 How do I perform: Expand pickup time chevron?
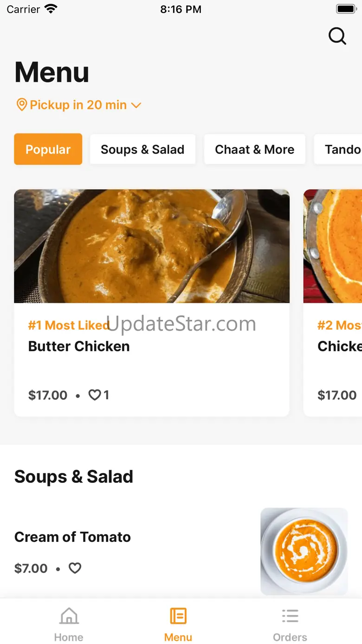136,105
